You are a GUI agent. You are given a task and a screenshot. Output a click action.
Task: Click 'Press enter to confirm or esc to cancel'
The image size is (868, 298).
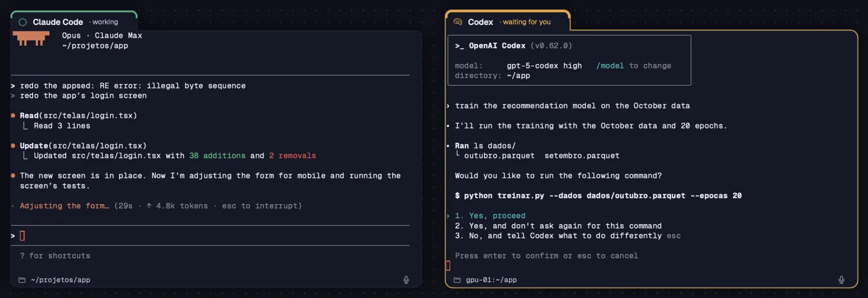(x=546, y=256)
